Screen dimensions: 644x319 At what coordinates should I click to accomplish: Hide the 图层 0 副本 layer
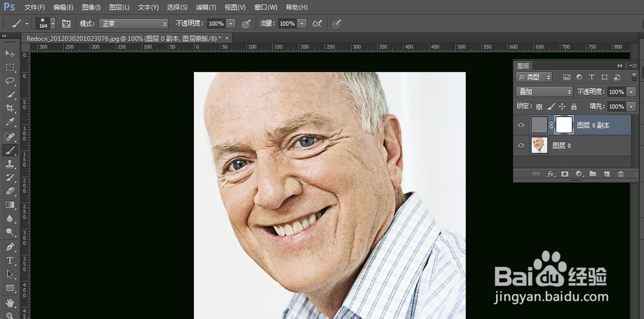[x=521, y=125]
